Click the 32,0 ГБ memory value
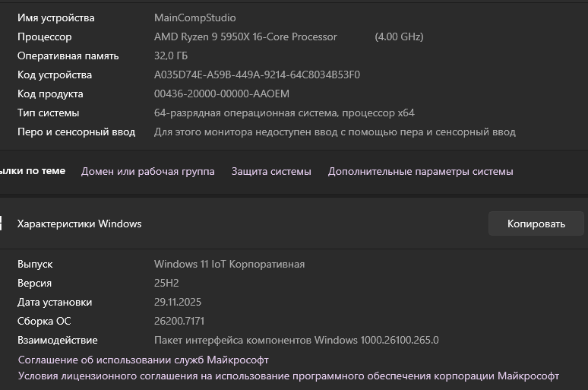Viewport: 588px width, 390px height. point(171,55)
